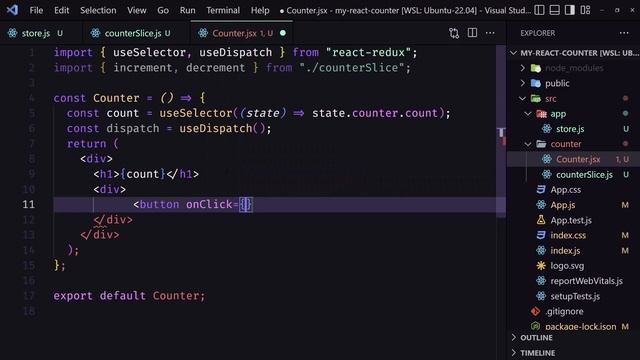The width and height of the screenshot is (640, 360).
Task: Place cursor on line 11 onClick braces
Action: pyautogui.click(x=246, y=204)
